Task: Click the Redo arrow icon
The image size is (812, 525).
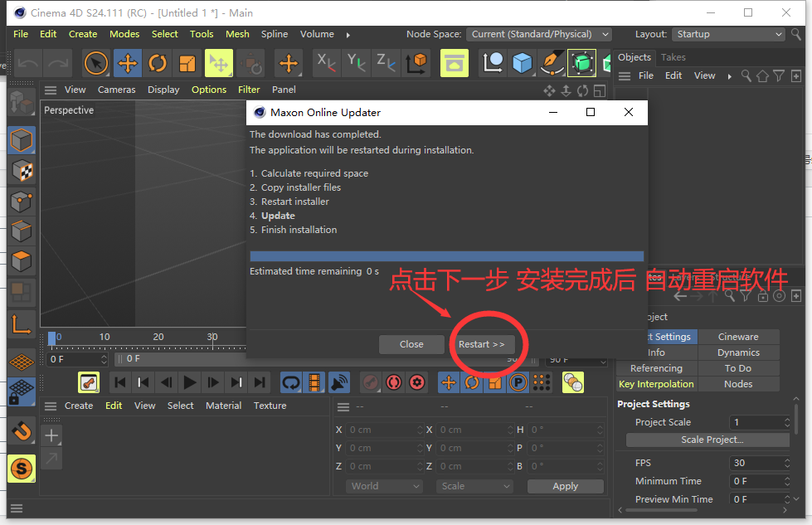Action: tap(57, 64)
